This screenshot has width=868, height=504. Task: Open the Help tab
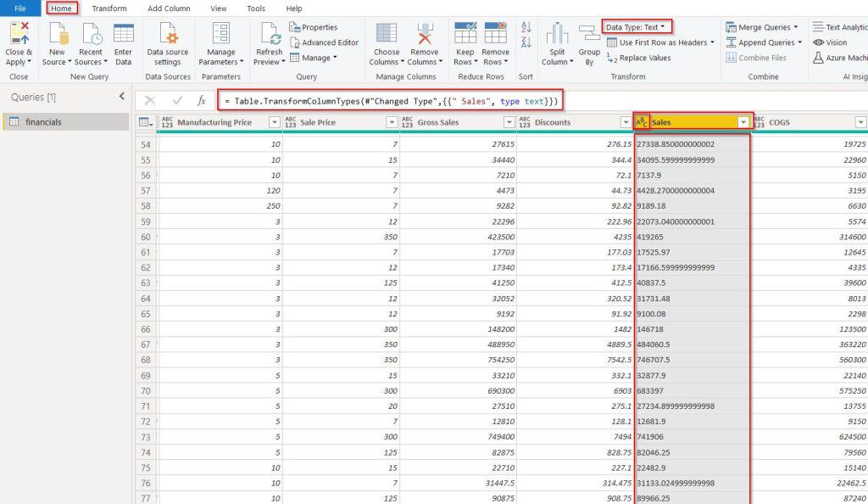click(294, 8)
